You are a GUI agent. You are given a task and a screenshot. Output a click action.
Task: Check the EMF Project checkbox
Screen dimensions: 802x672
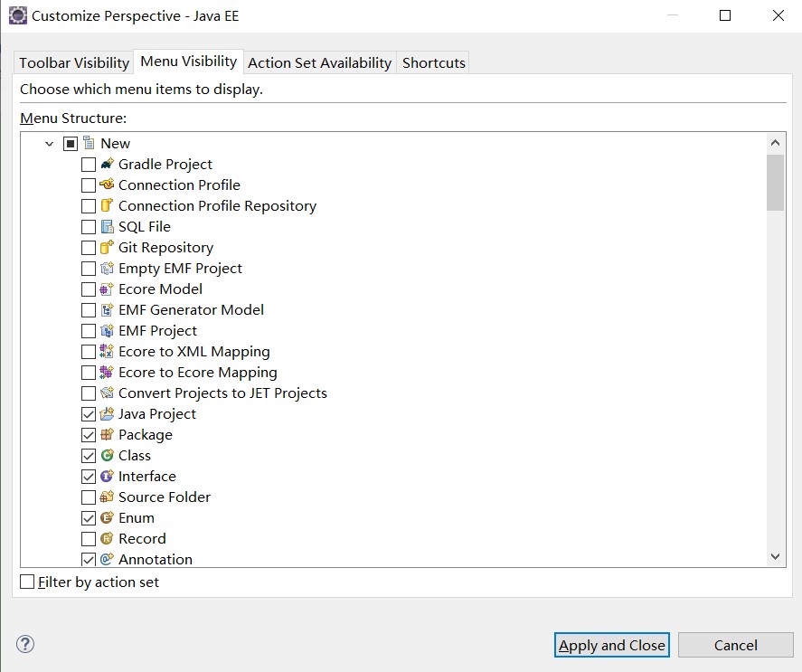pos(89,331)
